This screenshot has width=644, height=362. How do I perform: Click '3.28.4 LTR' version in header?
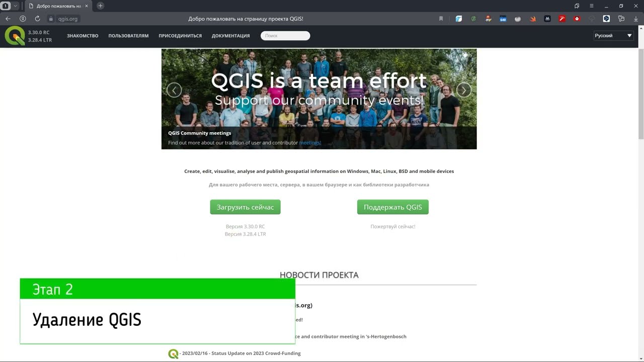coord(40,40)
